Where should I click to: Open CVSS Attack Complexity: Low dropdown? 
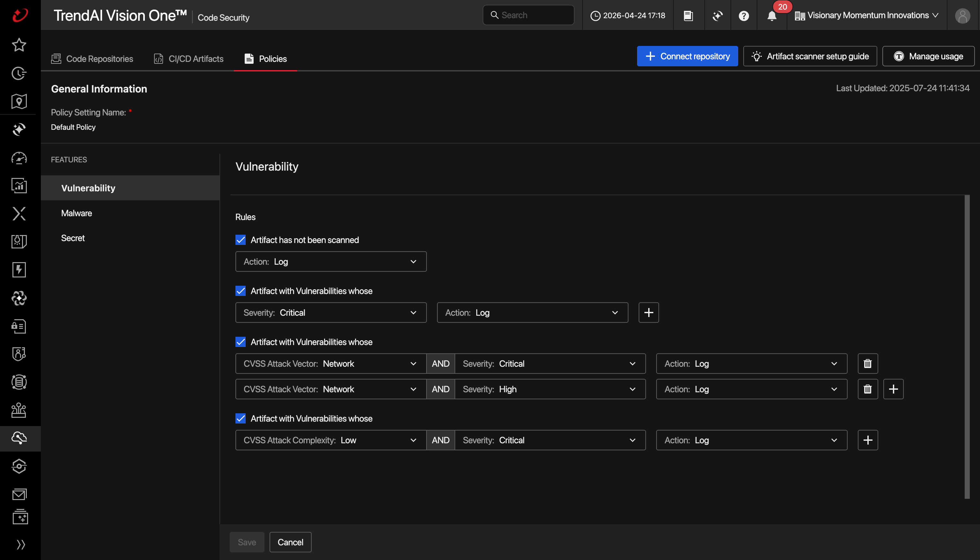pyautogui.click(x=331, y=440)
